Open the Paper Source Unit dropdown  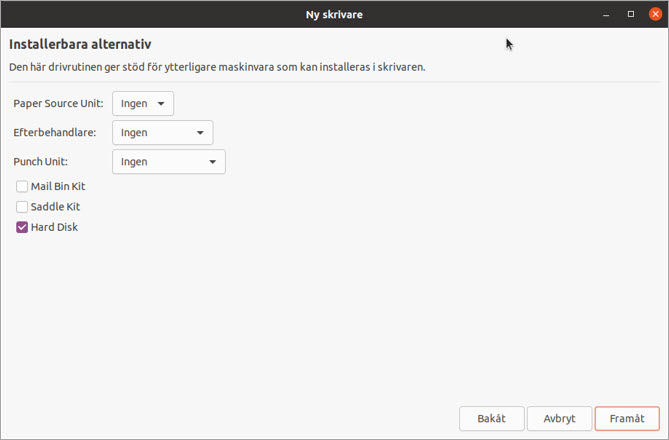pos(143,104)
